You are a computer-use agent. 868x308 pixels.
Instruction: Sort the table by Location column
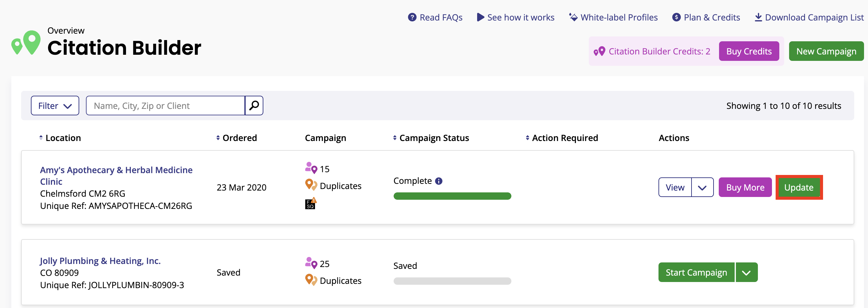pos(63,138)
